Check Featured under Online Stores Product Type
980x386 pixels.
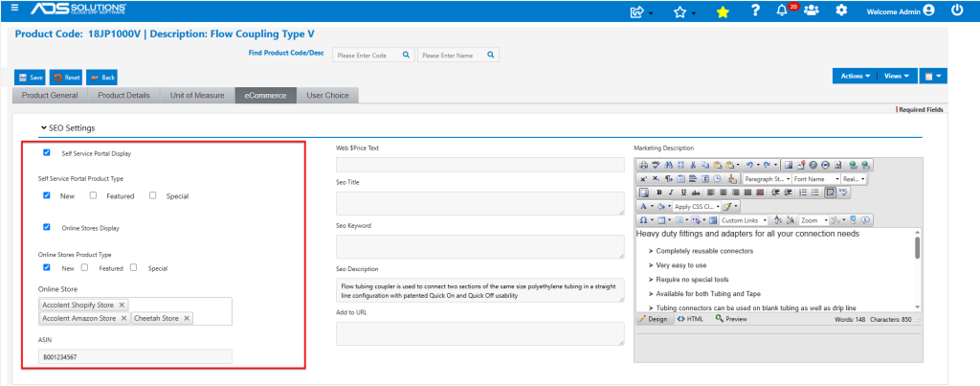click(84, 267)
